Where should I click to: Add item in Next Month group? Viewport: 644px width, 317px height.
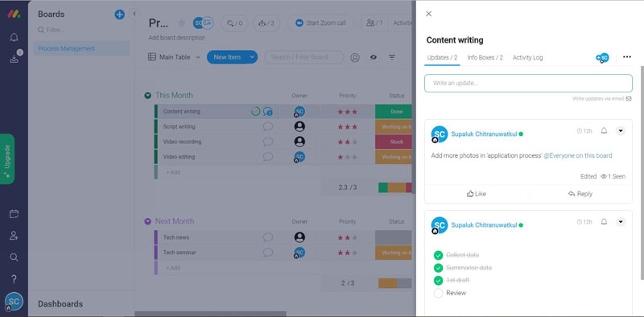click(x=173, y=268)
